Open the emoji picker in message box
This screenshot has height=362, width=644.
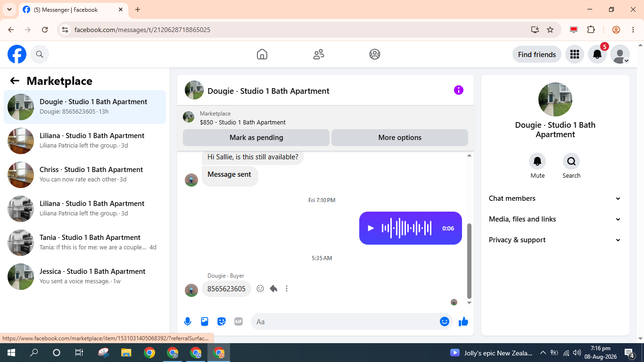pos(445,321)
